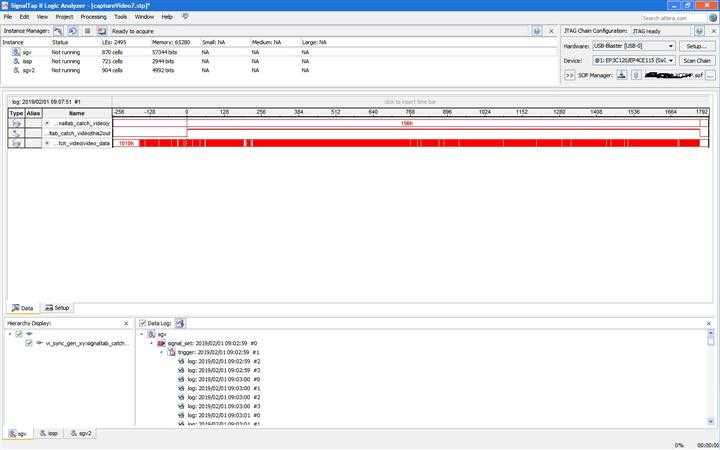
Task: Close the JTAG Chain Configuration panel
Action: [x=714, y=31]
